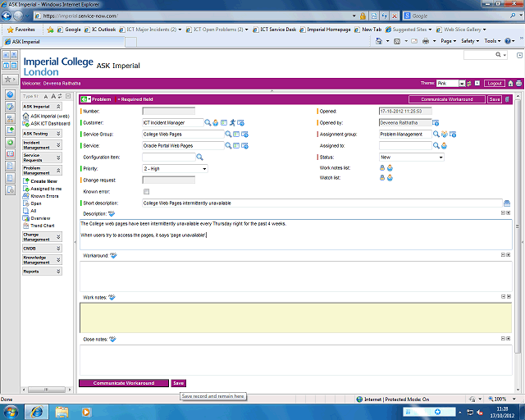The height and width of the screenshot is (420, 525).
Task: Click the Customer lookup magnifier icon
Action: coord(208,122)
